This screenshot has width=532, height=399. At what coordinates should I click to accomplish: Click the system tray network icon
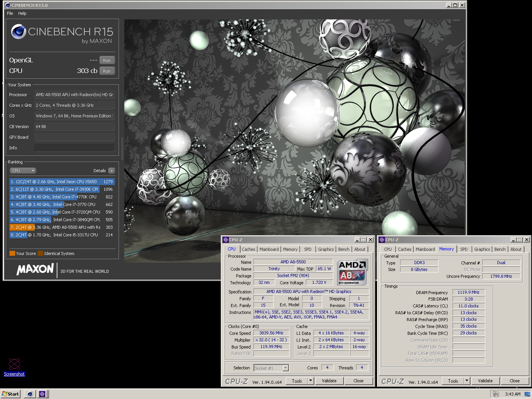[495, 394]
